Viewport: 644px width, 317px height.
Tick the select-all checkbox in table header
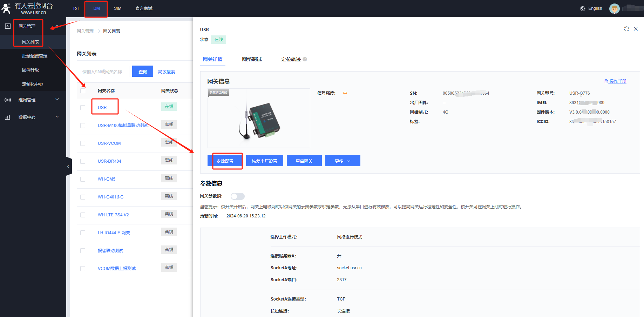point(83,91)
